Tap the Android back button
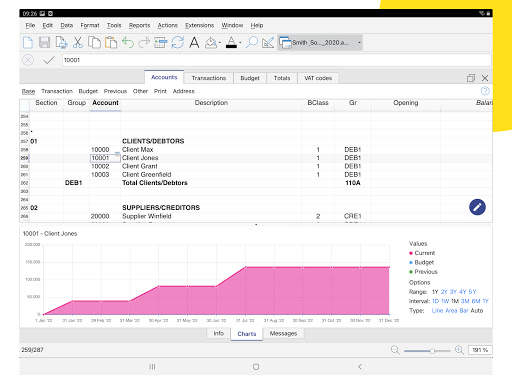 click(x=360, y=367)
